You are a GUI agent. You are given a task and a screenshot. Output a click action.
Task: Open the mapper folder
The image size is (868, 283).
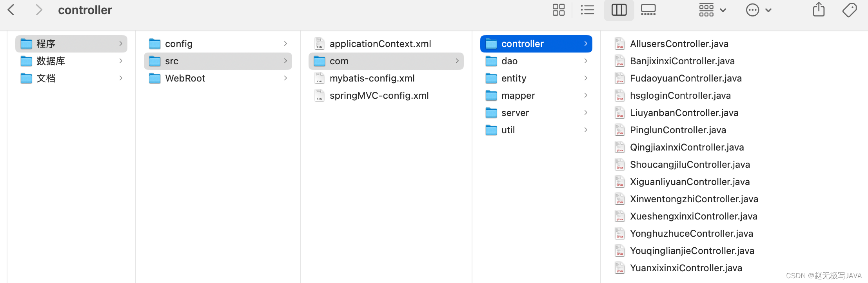tap(536, 95)
